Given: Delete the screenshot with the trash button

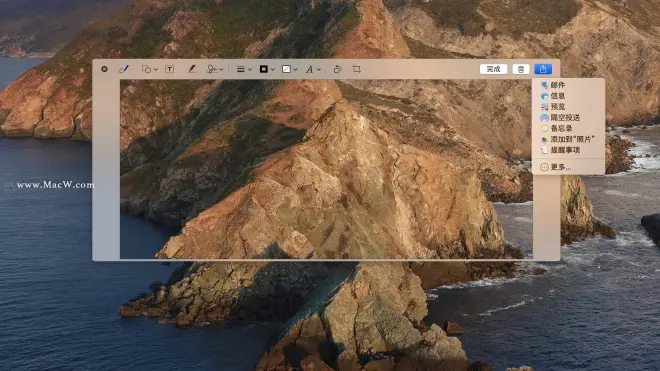Looking at the screenshot, I should 521,69.
